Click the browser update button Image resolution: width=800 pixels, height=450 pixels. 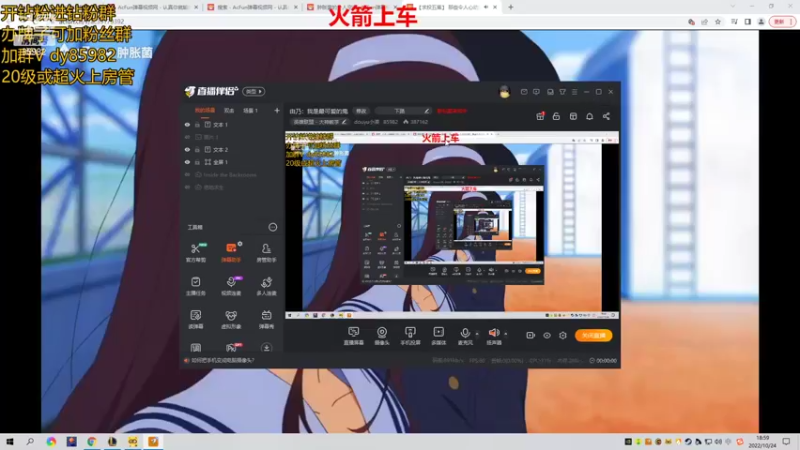pyautogui.click(x=781, y=22)
